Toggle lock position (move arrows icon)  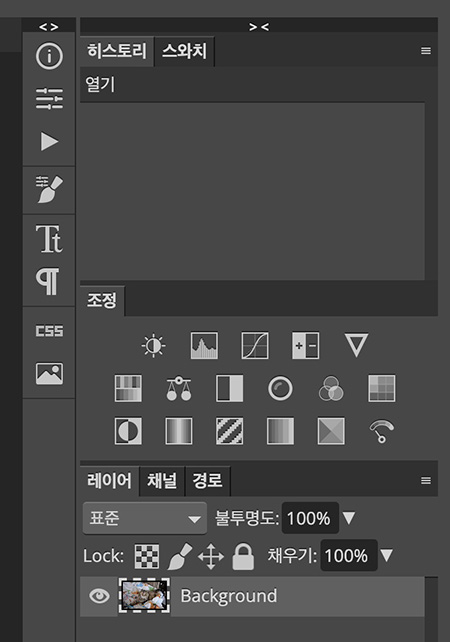click(x=211, y=556)
